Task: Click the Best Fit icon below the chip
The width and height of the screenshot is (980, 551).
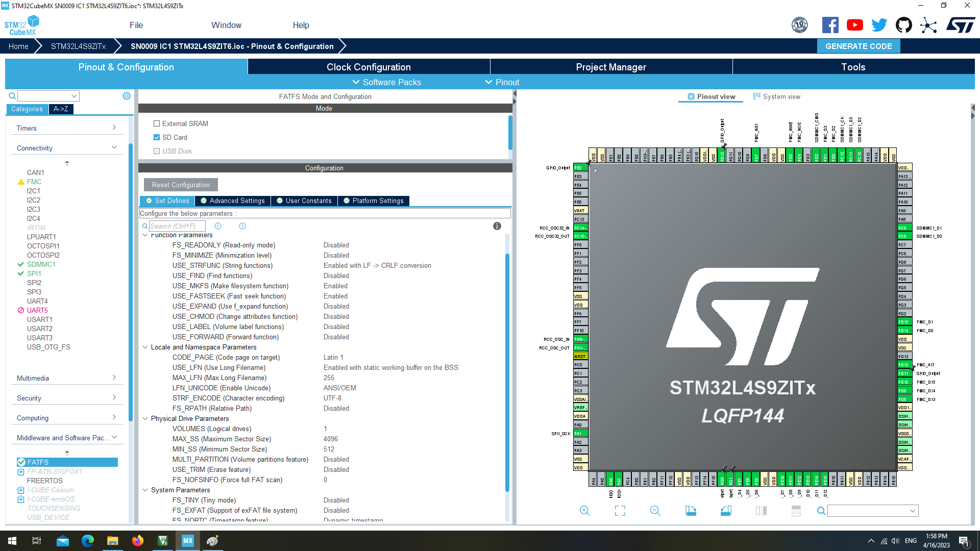Action: [x=620, y=510]
